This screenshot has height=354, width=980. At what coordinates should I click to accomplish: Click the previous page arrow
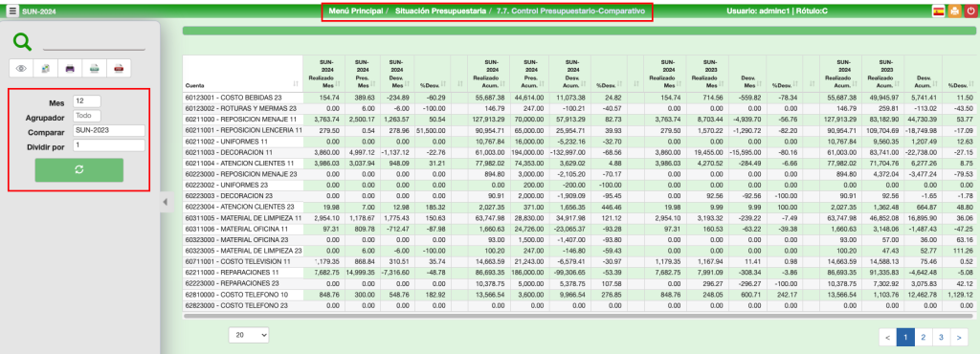[887, 337]
